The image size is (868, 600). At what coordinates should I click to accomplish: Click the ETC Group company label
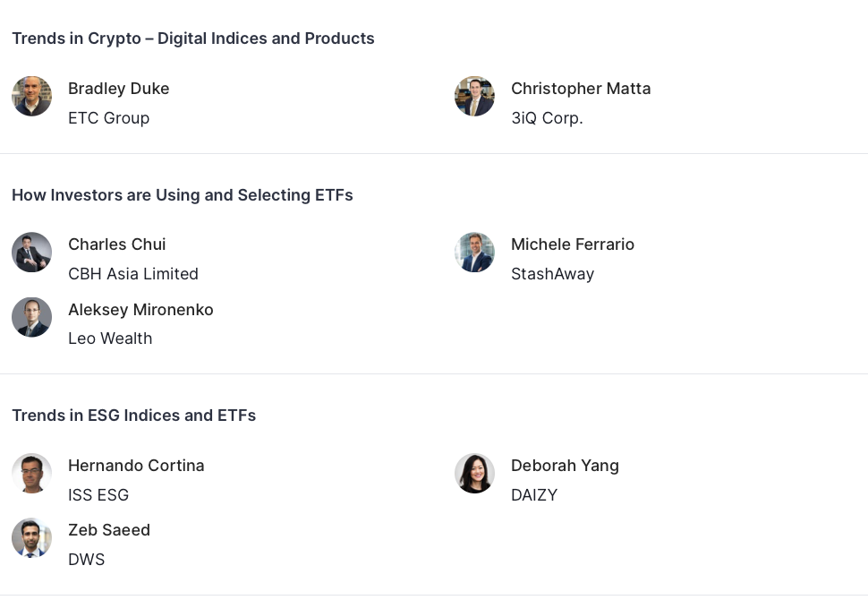click(108, 118)
